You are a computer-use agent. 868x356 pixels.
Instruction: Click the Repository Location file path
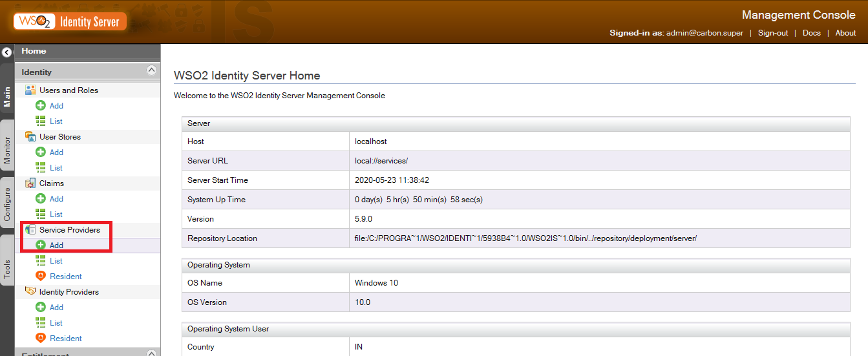pyautogui.click(x=526, y=238)
